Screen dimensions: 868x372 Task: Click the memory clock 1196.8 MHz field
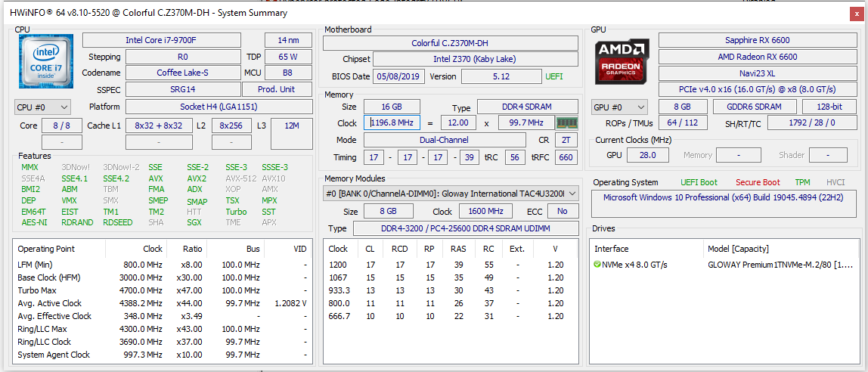coord(392,123)
